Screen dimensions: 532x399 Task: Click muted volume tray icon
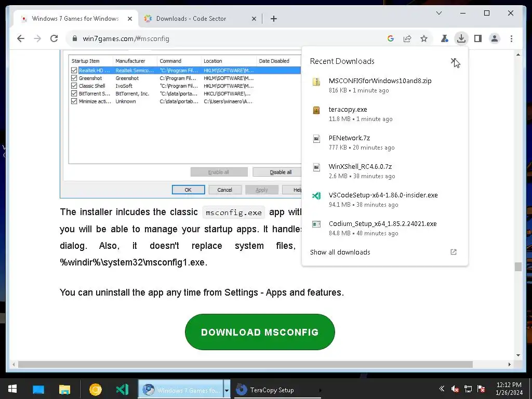pyautogui.click(x=455, y=389)
